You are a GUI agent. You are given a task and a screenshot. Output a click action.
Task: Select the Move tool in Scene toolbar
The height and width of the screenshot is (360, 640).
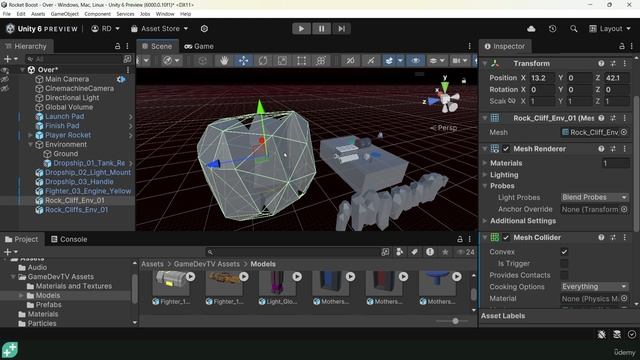(243, 61)
